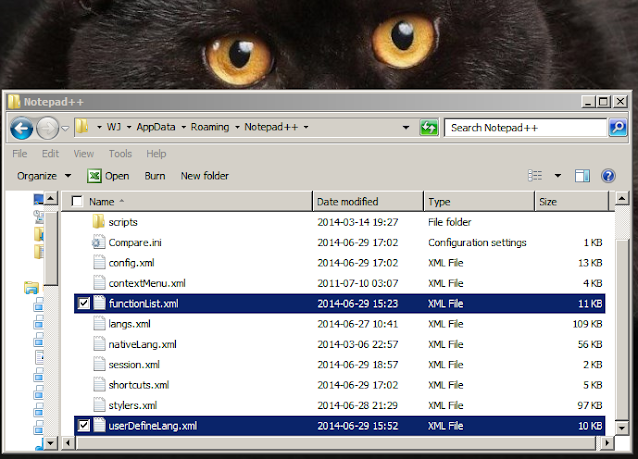This screenshot has width=638, height=459.
Task: Click the horizontal scrollbar right arrow
Action: 607,443
